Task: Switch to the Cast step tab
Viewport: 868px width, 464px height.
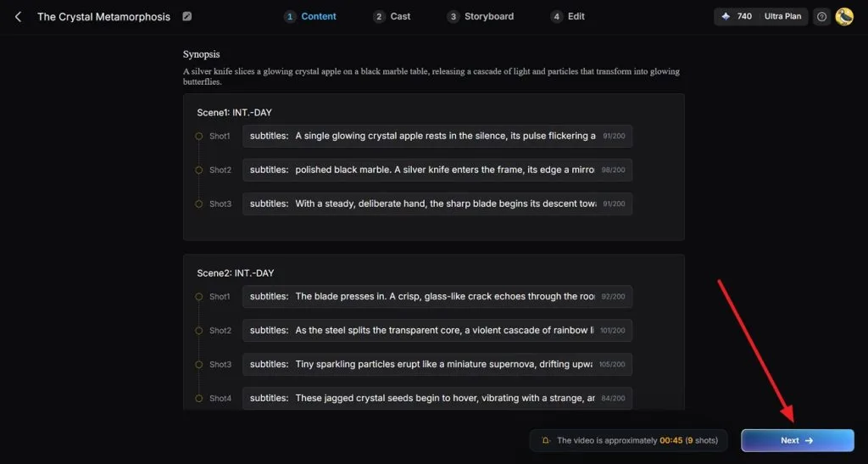Action: (x=392, y=17)
